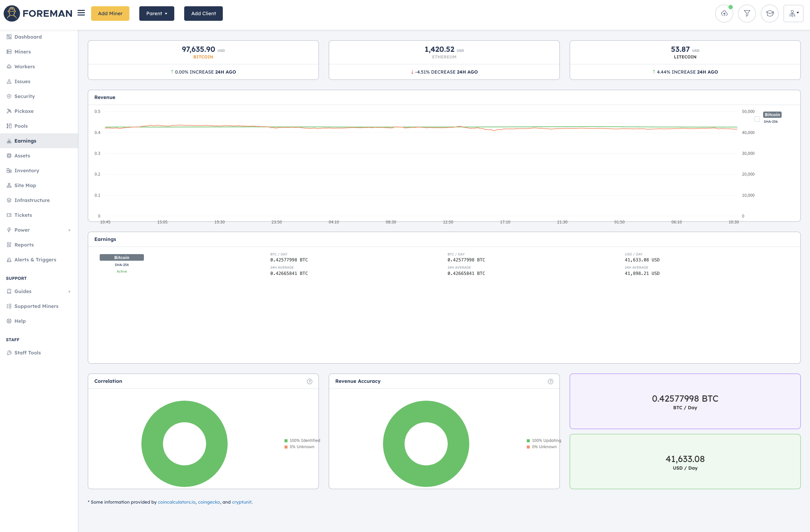Viewport: 810px width, 532px height.
Task: Click the Reports sidebar icon
Action: tap(9, 245)
